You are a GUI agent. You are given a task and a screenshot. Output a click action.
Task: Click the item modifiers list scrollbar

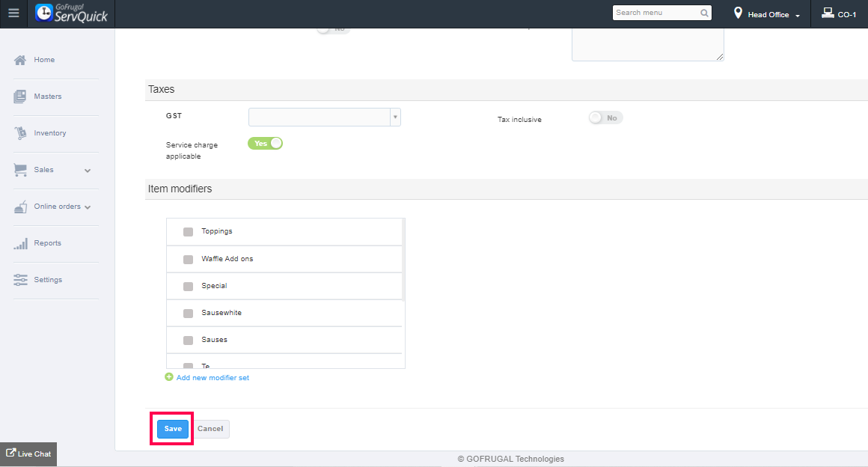click(x=403, y=259)
